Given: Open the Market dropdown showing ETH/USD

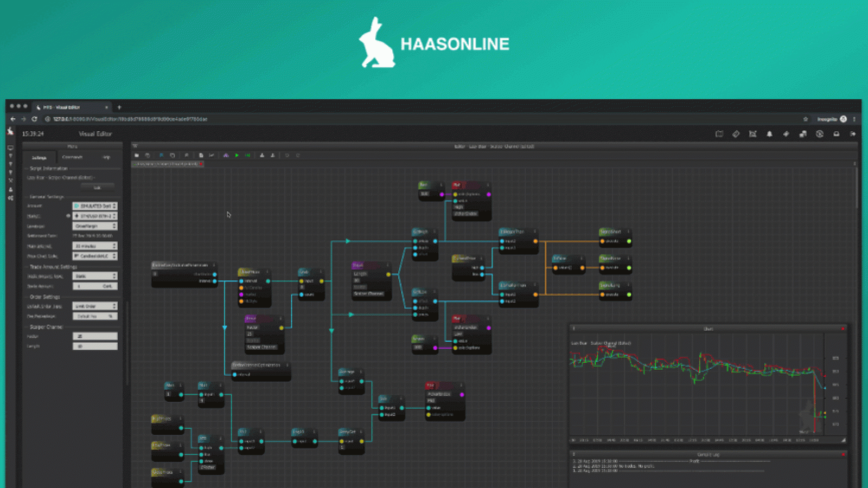Looking at the screenshot, I should point(95,216).
